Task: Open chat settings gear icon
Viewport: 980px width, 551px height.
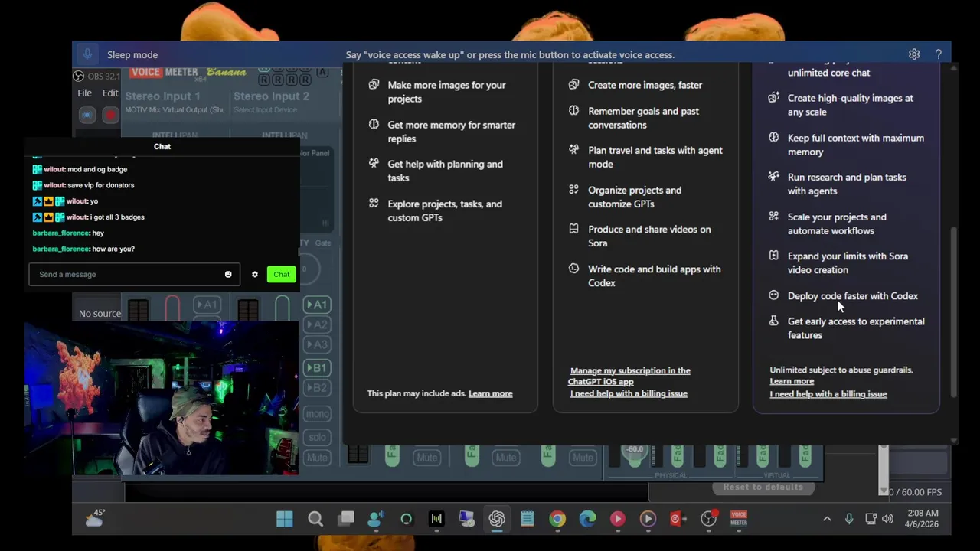Action: [255, 274]
